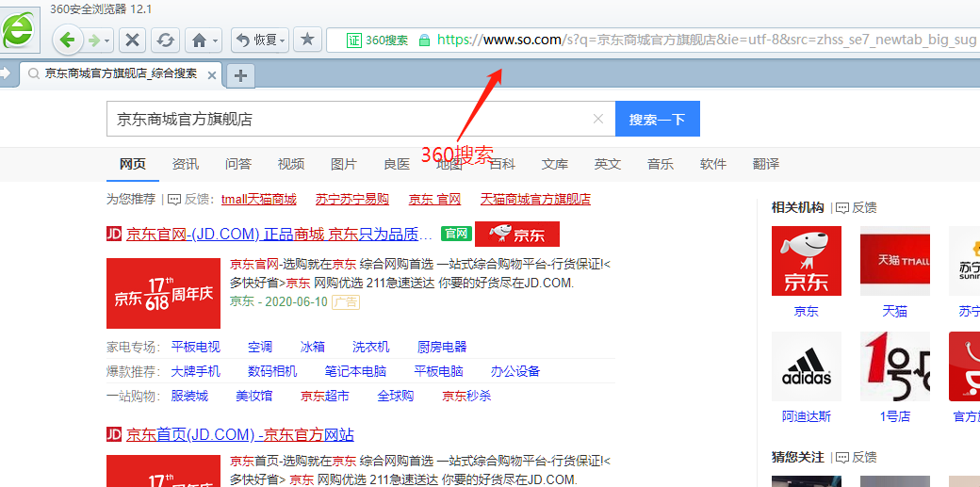Open the 京东首页(JD.COM)-京东官方网站 result
The height and width of the screenshot is (487, 980).
(240, 434)
